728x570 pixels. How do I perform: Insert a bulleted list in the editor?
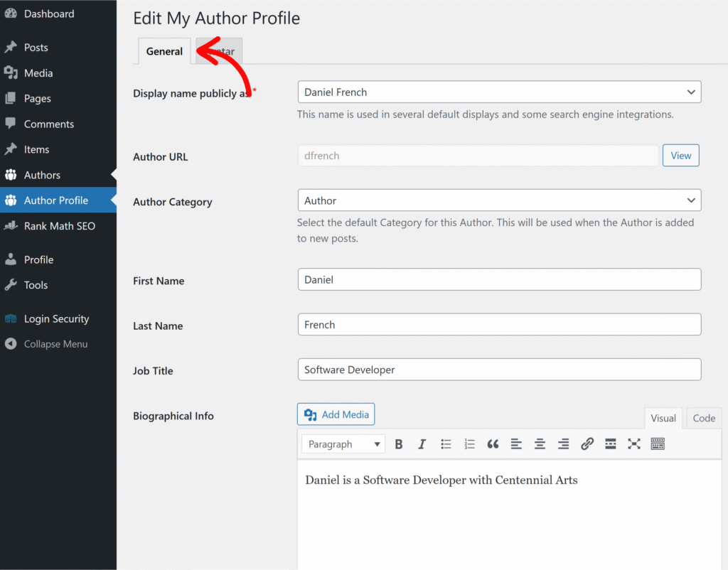pos(446,444)
